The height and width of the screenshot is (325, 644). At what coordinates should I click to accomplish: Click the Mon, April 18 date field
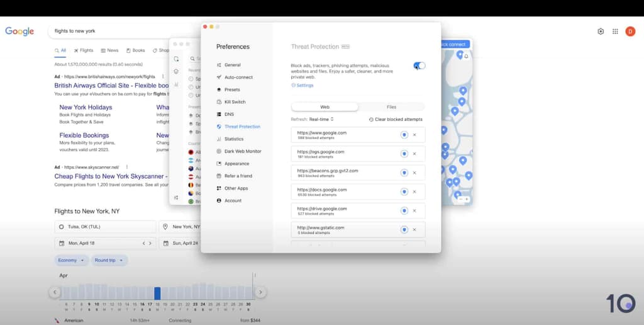105,243
